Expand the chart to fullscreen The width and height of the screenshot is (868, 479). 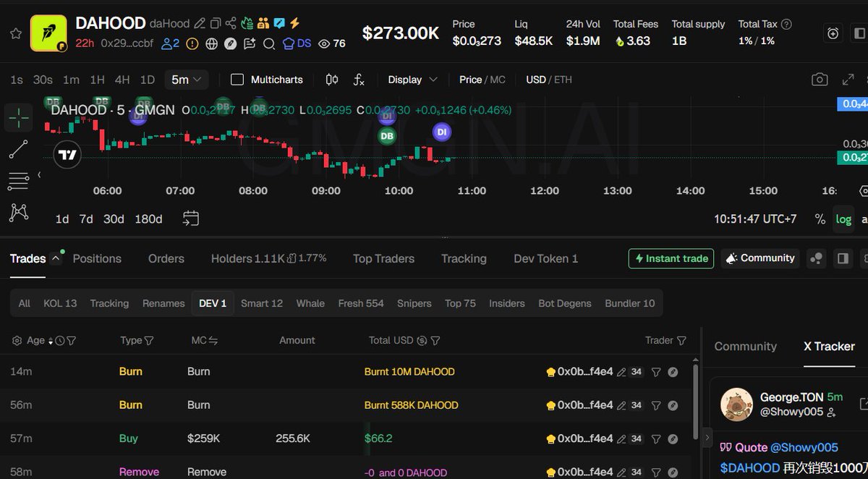click(848, 80)
